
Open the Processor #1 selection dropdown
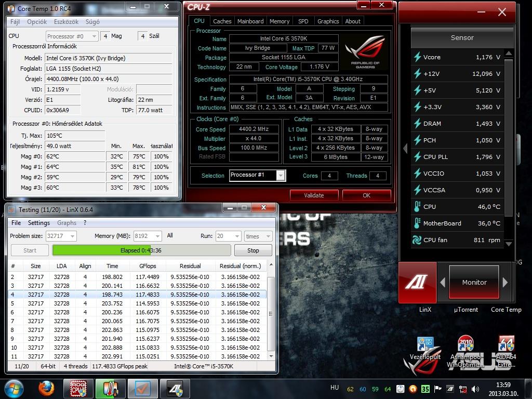[280, 176]
